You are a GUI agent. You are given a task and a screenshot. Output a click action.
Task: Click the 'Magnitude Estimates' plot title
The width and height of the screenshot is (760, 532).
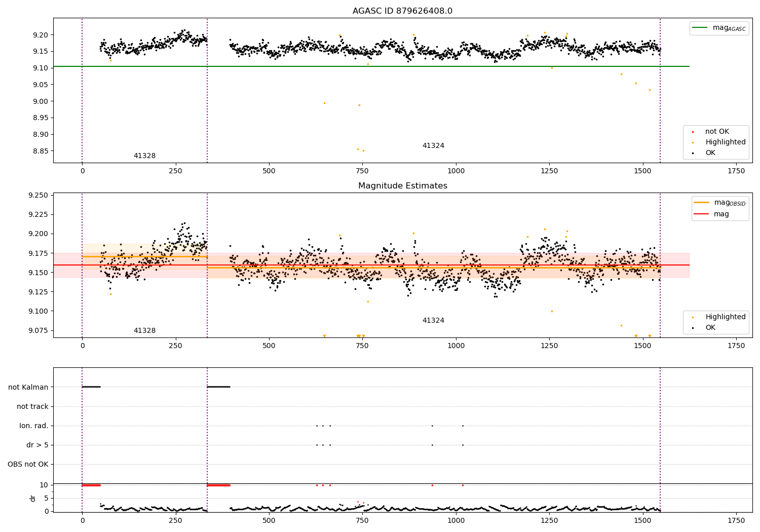(x=403, y=186)
